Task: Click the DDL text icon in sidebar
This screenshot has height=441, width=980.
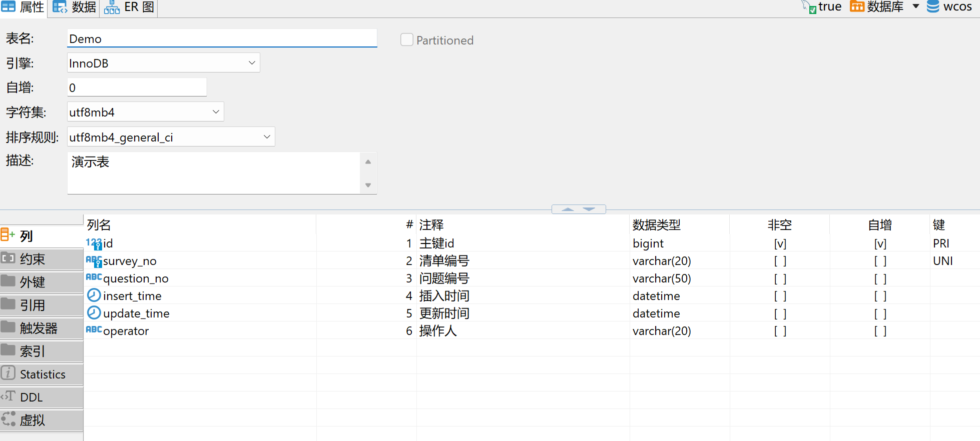Action: (x=8, y=396)
